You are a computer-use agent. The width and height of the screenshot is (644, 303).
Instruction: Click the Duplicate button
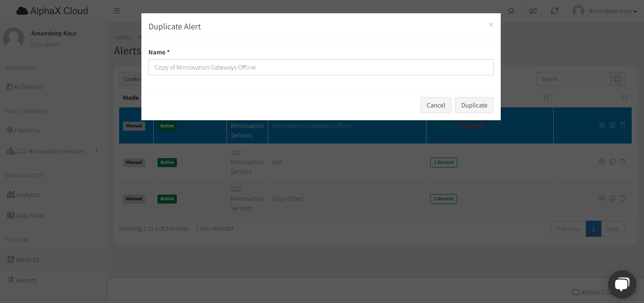474,105
